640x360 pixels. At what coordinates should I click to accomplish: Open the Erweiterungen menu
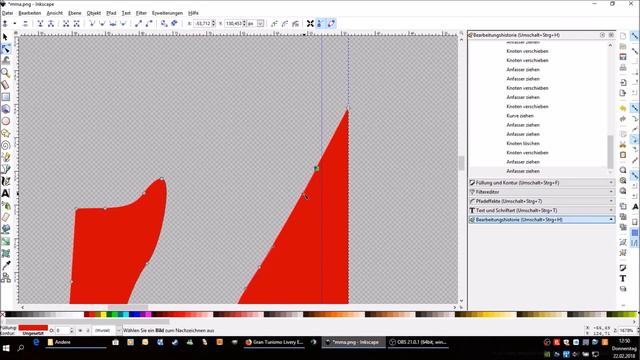[x=167, y=13]
